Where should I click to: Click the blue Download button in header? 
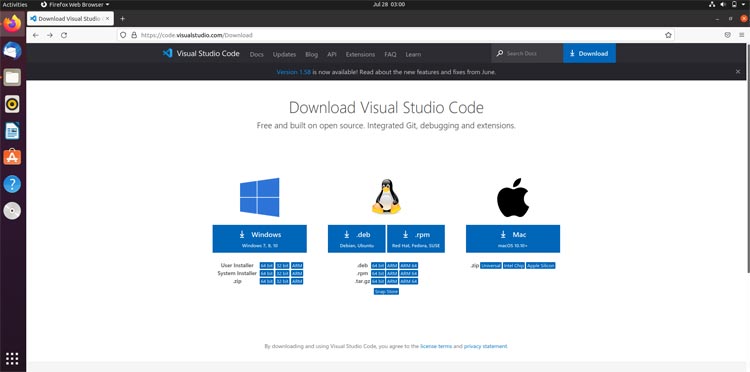[589, 53]
